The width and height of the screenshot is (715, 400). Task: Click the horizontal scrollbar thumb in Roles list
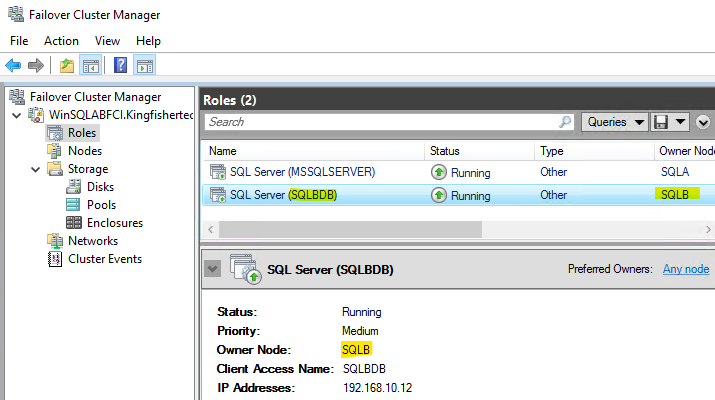[350, 229]
